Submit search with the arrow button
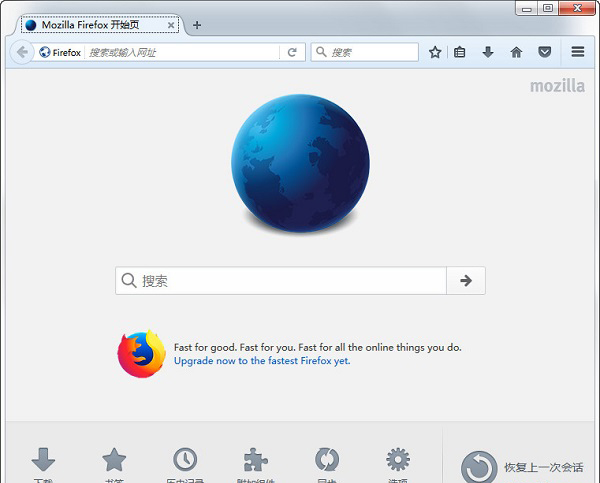The height and width of the screenshot is (483, 600). [466, 281]
